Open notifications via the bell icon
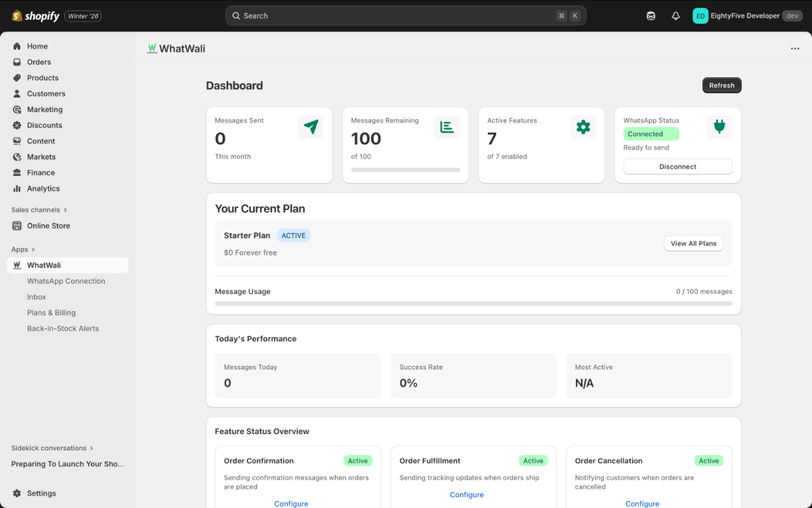812x508 pixels. click(675, 15)
